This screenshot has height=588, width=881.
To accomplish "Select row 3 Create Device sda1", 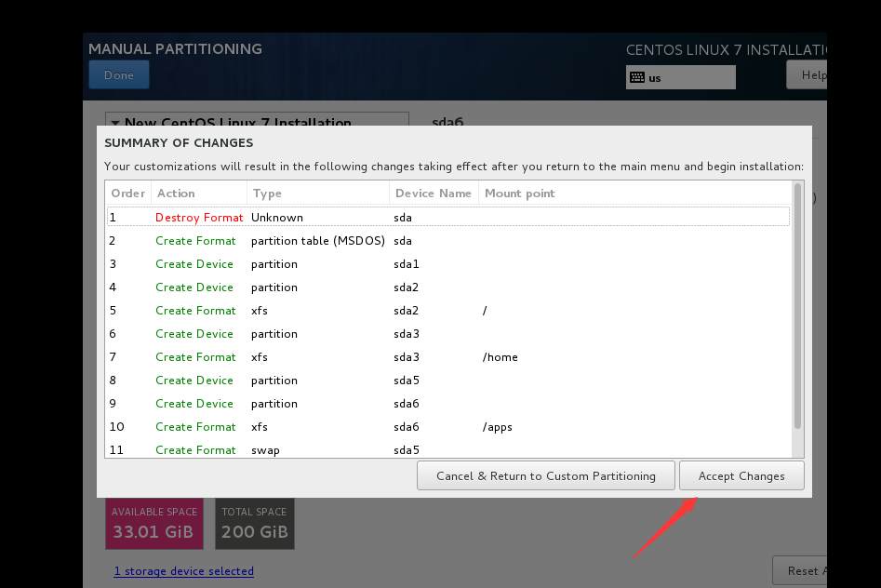I will (x=448, y=263).
